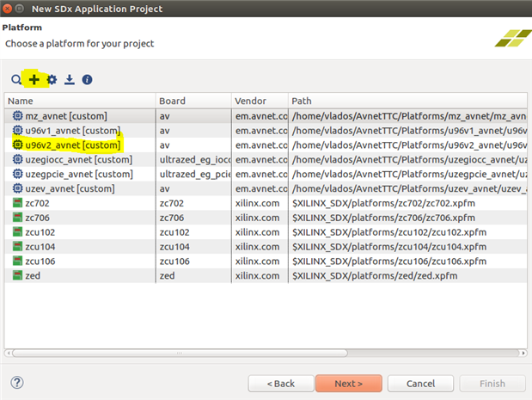Click the board icon beside zc706
The image size is (532, 400).
[x=17, y=218]
